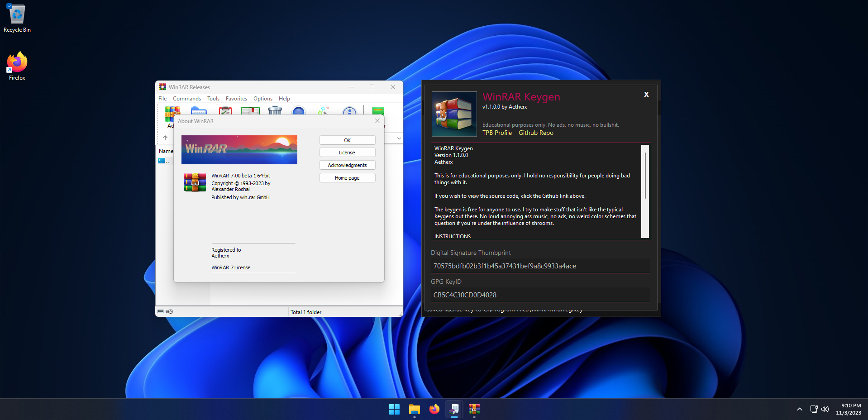Click the WinRAR books icon in About dialog
Screen dimensions: 868x420
point(195,182)
